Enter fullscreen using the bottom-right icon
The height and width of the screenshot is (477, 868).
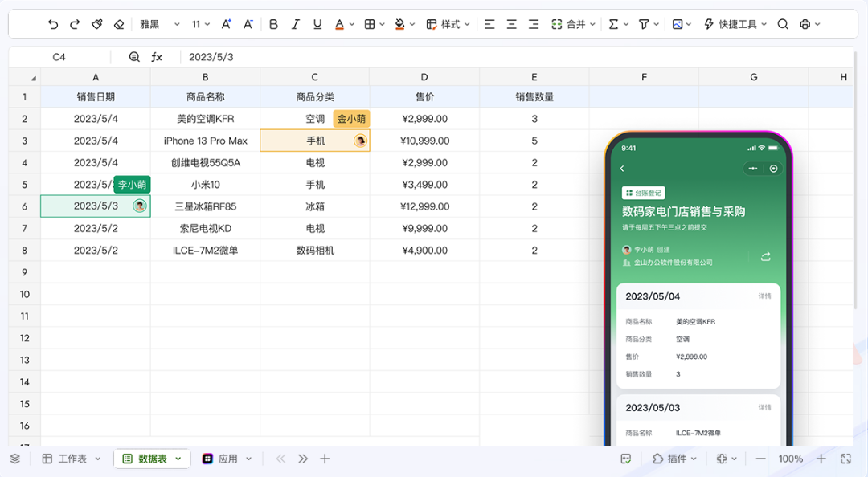point(845,459)
